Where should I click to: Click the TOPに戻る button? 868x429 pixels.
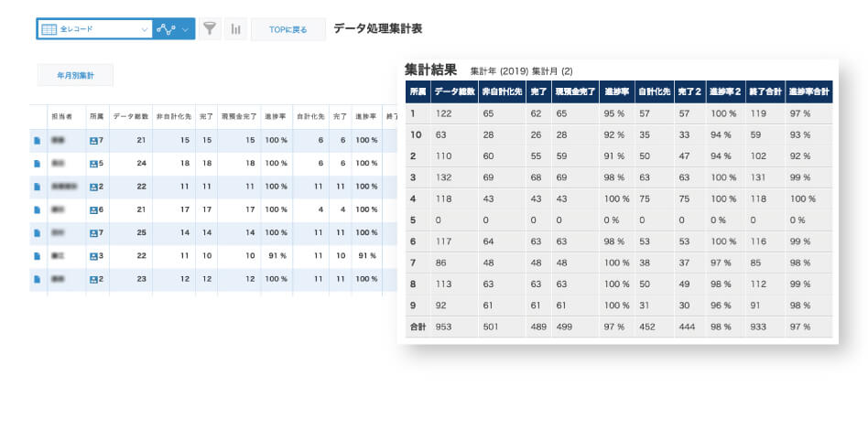(288, 29)
